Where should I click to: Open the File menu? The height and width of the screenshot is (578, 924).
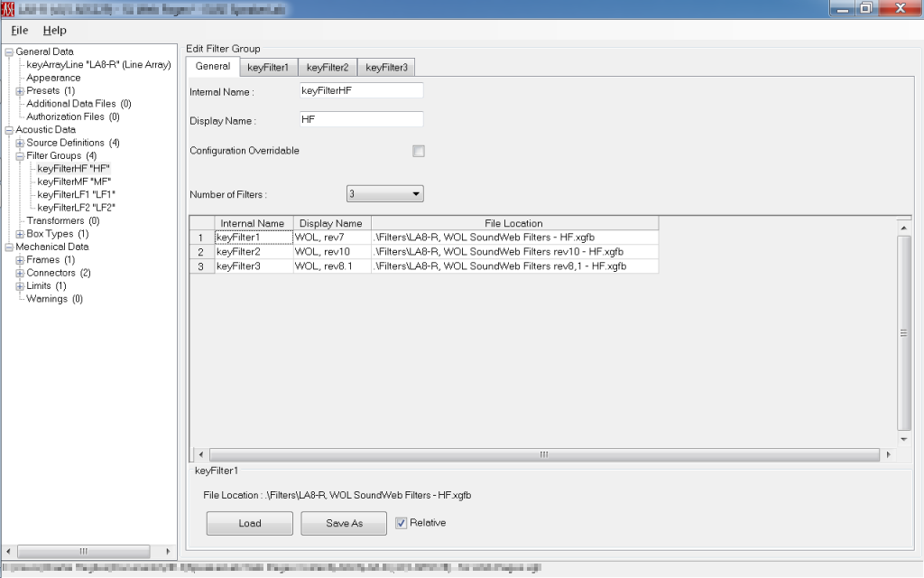[20, 30]
